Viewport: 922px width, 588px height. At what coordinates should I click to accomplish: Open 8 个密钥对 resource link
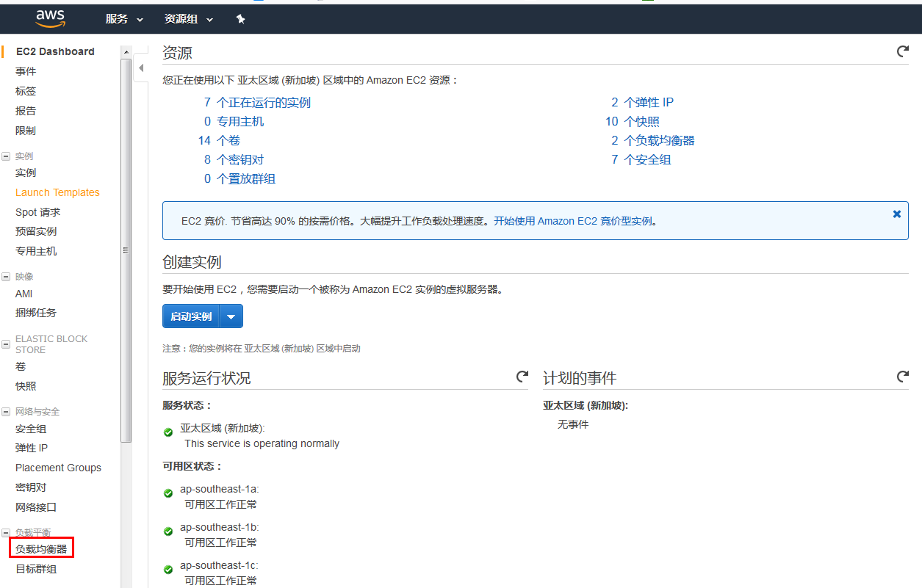(234, 160)
